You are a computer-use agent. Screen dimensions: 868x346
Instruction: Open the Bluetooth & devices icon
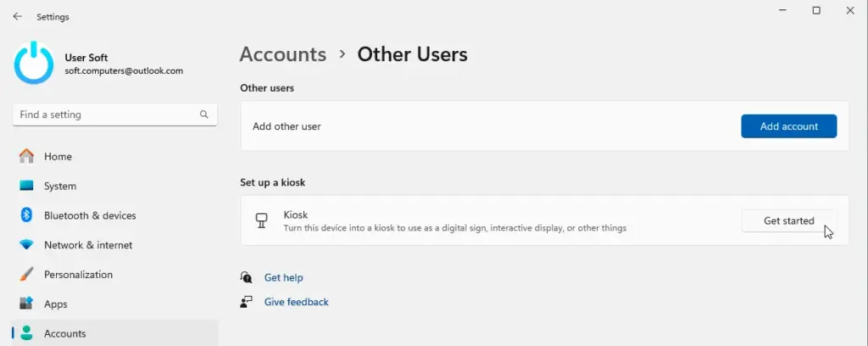tap(26, 215)
